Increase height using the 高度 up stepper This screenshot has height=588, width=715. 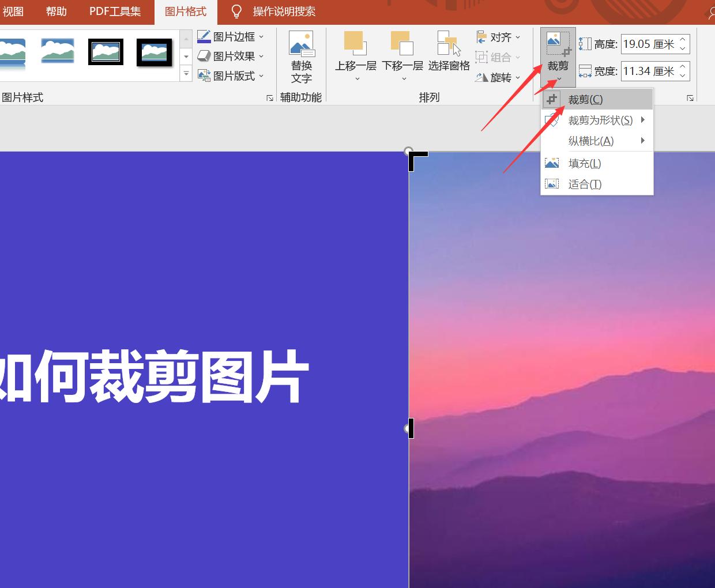pos(683,39)
